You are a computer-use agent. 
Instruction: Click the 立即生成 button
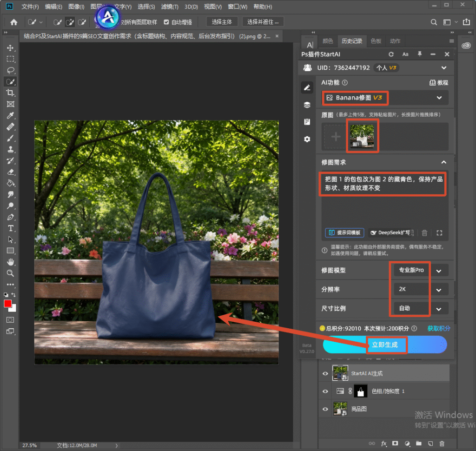click(384, 345)
